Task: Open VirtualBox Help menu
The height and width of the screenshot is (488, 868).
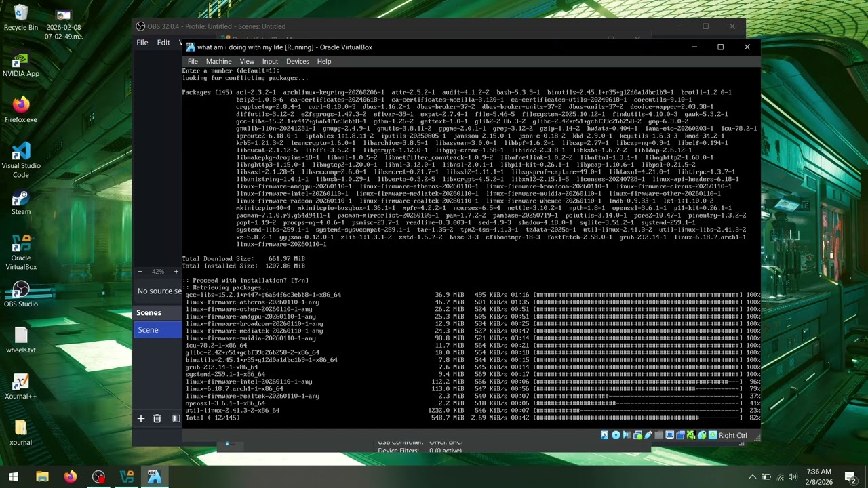Action: tap(324, 62)
